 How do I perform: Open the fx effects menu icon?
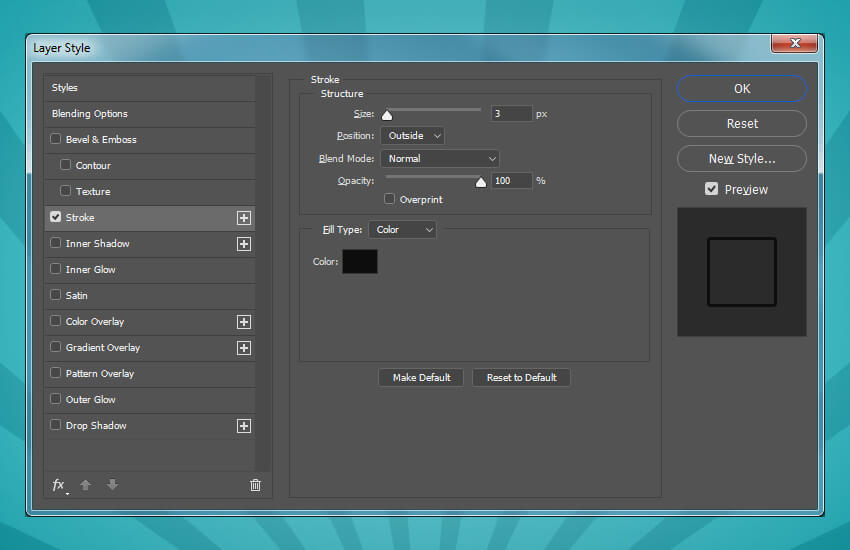(59, 485)
